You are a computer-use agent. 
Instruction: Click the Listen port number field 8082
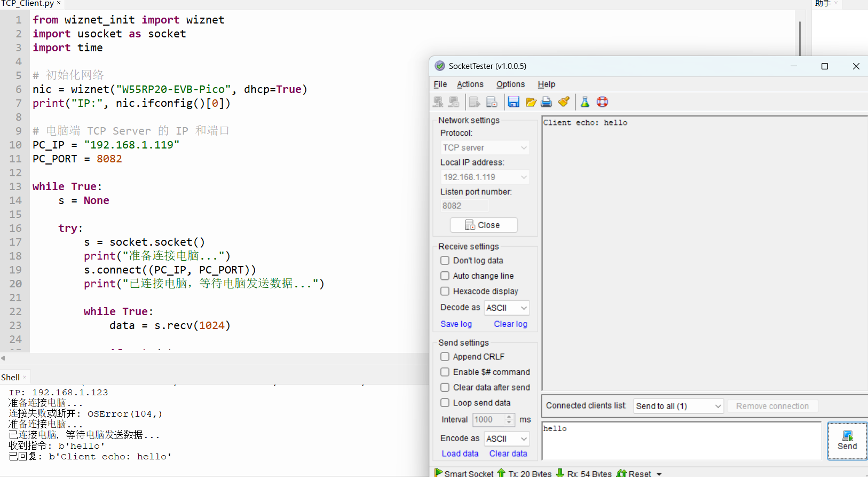(x=464, y=206)
